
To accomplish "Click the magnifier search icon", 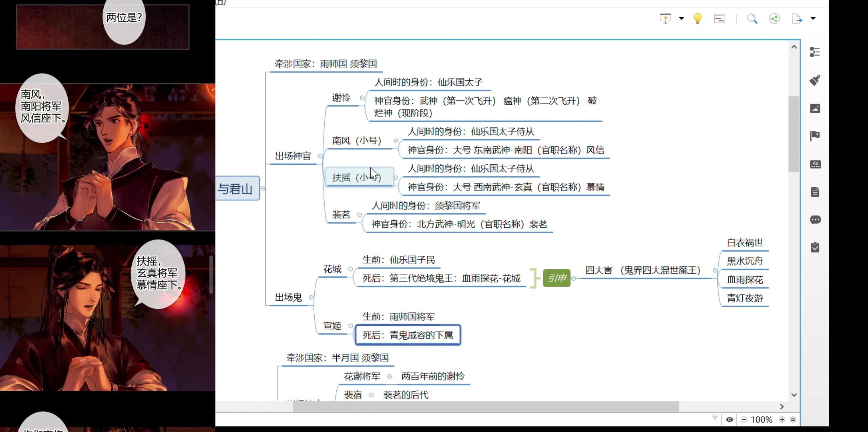I will pyautogui.click(x=752, y=18).
